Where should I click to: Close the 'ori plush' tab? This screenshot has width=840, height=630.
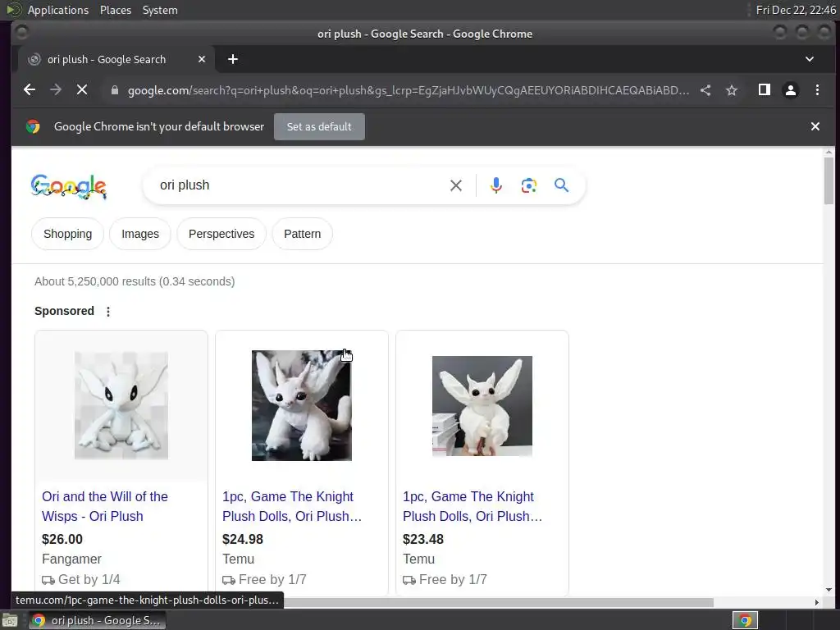click(202, 59)
